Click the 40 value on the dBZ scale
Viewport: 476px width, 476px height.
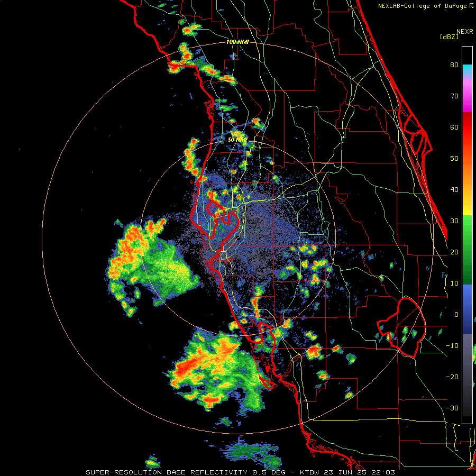[454, 190]
